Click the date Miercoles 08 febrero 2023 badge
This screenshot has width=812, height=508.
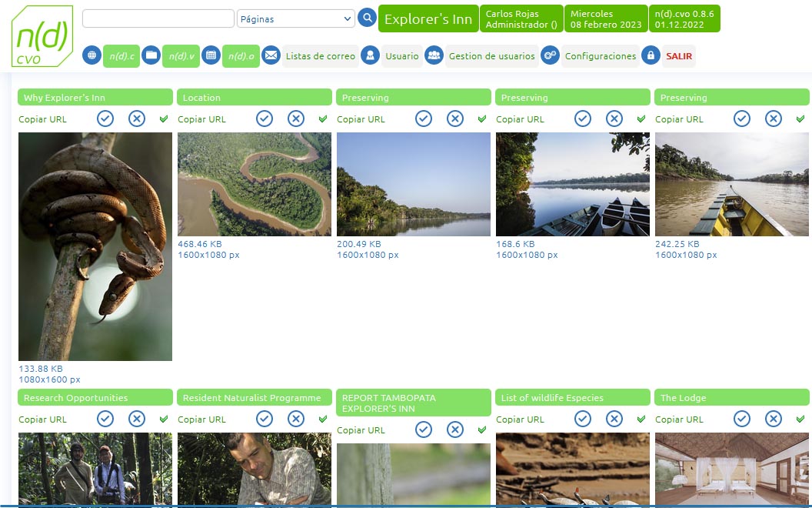pos(606,18)
